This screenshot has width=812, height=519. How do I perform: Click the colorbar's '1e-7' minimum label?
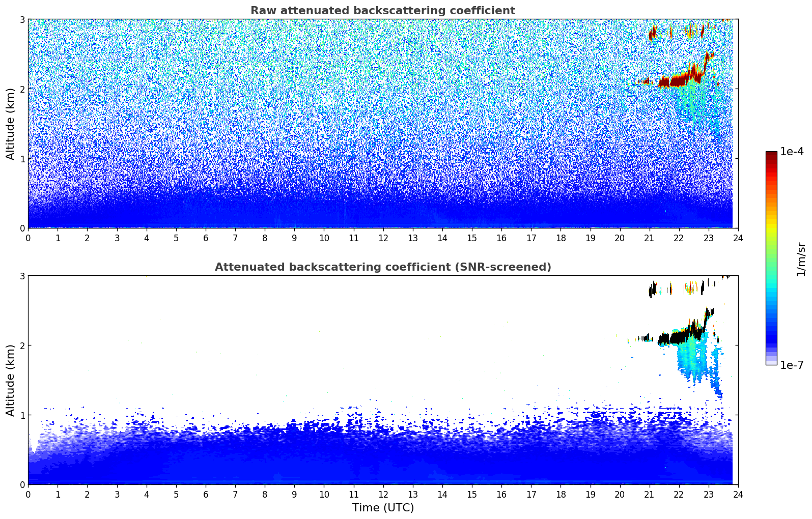pyautogui.click(x=792, y=365)
